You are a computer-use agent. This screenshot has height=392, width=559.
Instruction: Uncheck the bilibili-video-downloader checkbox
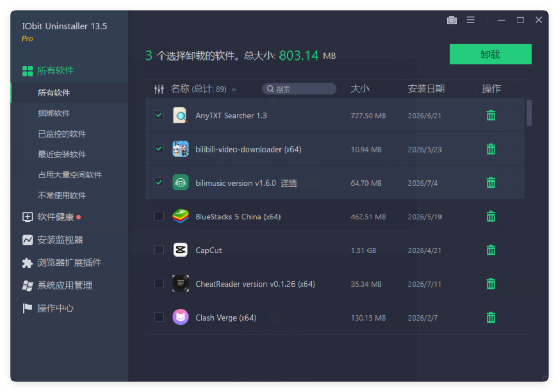pyautogui.click(x=159, y=149)
